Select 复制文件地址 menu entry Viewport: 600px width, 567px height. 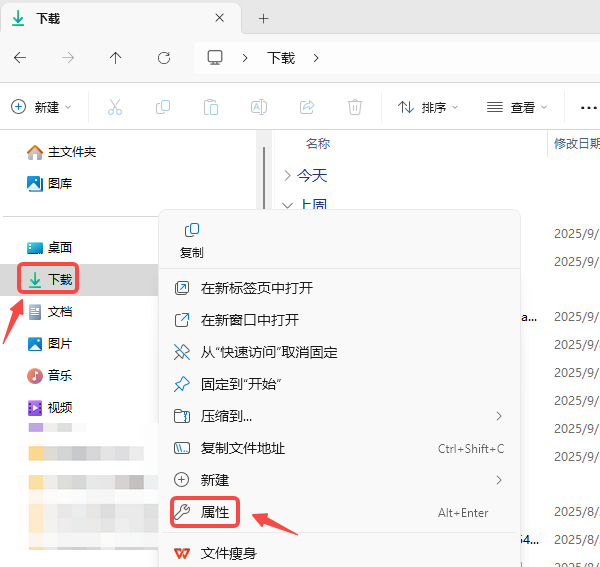coord(243,448)
